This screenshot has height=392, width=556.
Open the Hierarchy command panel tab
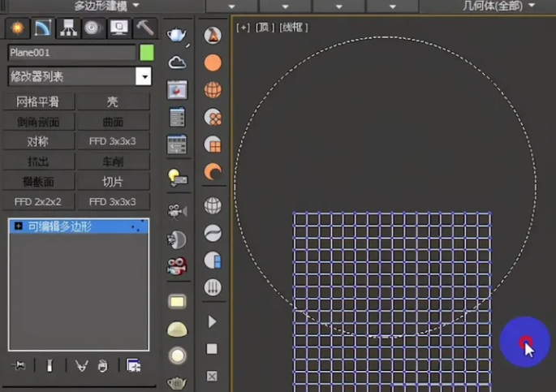click(x=67, y=29)
